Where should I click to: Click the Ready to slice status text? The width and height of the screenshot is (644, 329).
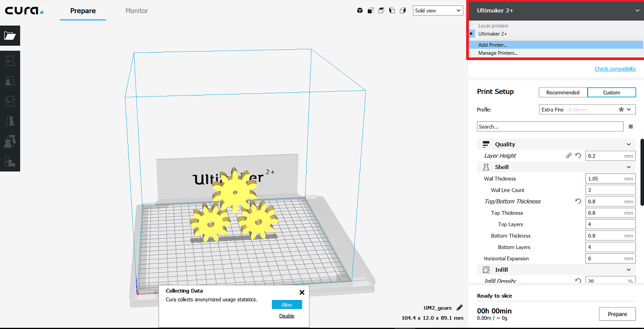pyautogui.click(x=495, y=296)
